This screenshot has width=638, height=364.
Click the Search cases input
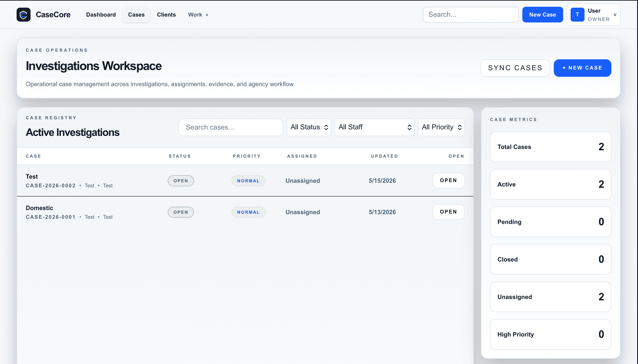[x=231, y=127]
